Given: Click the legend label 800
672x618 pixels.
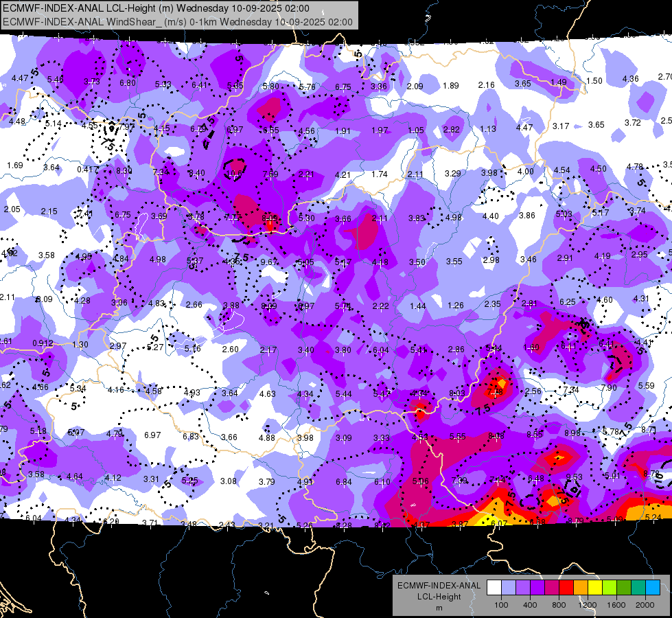Looking at the screenshot, I should tap(559, 605).
